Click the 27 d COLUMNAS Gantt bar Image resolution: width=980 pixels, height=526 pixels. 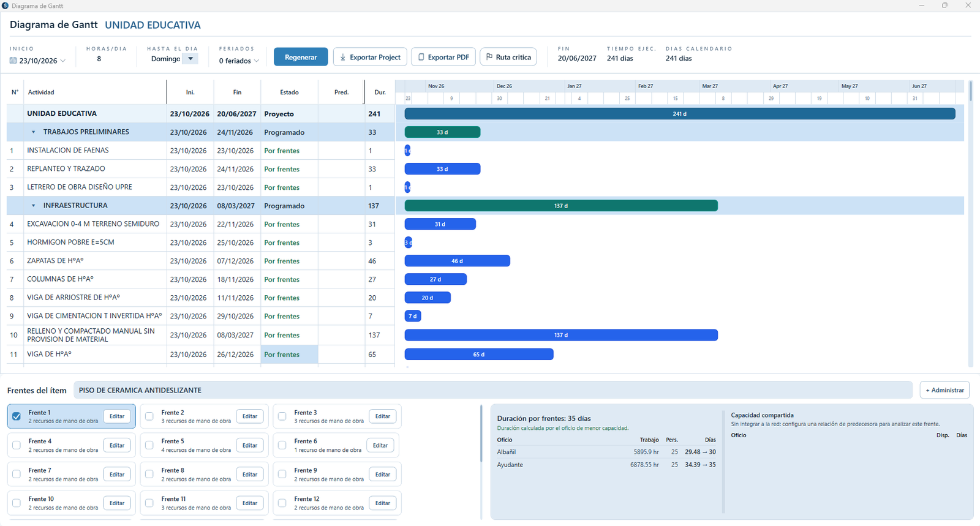[x=435, y=279]
